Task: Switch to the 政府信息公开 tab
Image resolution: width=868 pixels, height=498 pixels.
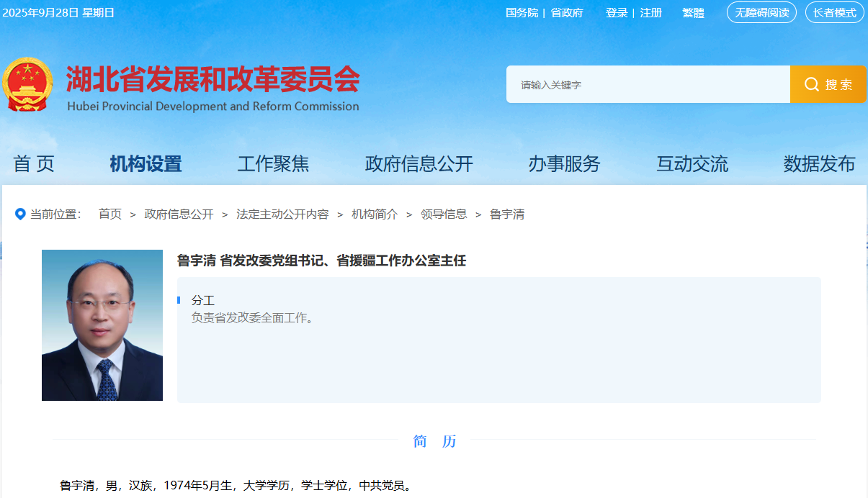Action: pyautogui.click(x=419, y=163)
